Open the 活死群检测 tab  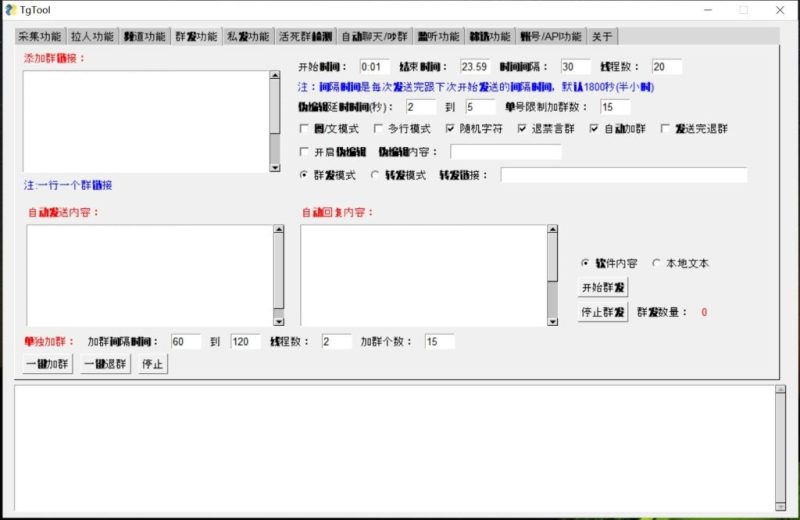[305, 36]
